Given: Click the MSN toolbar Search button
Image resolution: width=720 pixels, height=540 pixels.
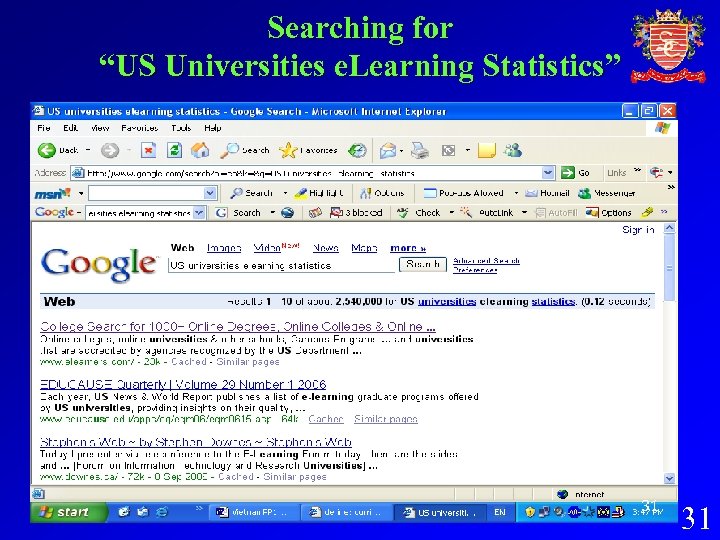Looking at the screenshot, I should click(252, 193).
